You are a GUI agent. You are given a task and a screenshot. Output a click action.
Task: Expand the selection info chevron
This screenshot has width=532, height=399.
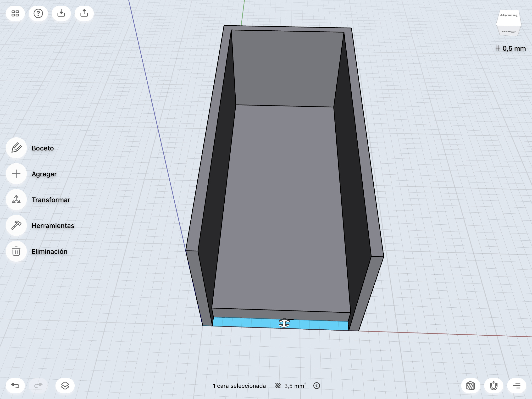(x=316, y=386)
